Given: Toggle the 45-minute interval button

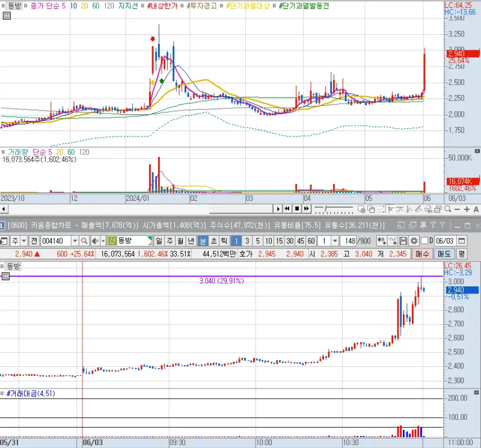Looking at the screenshot, I should coord(301,241).
